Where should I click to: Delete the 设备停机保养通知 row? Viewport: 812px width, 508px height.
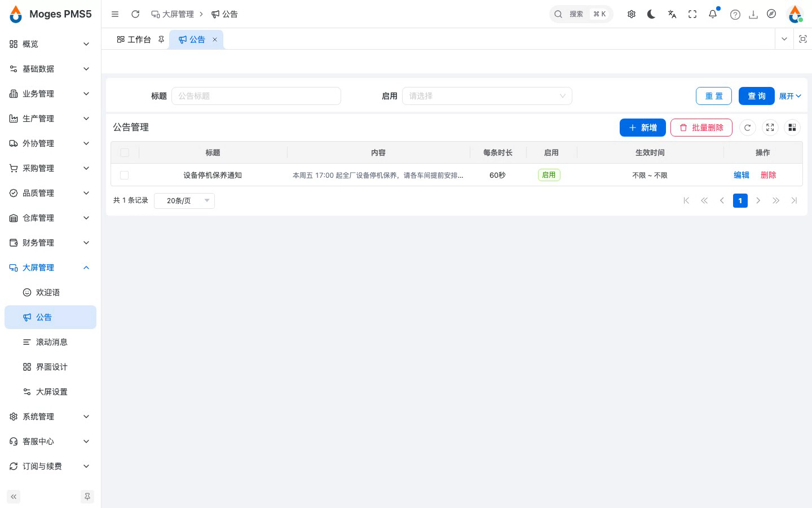(x=769, y=175)
